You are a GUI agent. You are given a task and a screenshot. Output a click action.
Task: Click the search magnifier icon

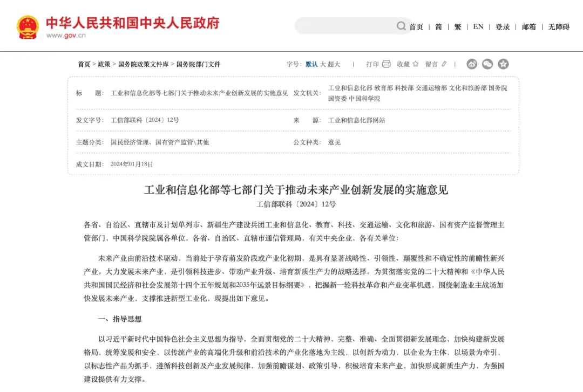pos(401,26)
